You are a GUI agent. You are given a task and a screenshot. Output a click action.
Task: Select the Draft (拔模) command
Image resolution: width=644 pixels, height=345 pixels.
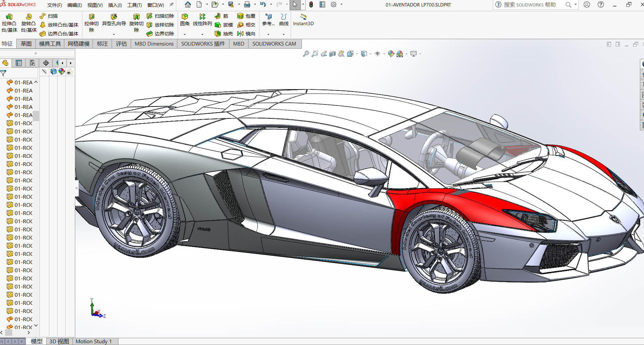tap(224, 25)
